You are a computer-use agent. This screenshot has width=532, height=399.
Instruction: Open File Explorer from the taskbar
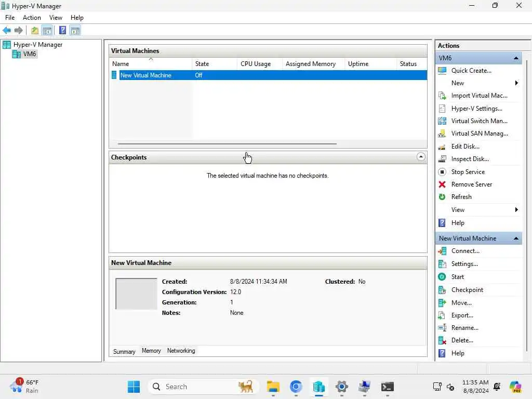tap(273, 387)
